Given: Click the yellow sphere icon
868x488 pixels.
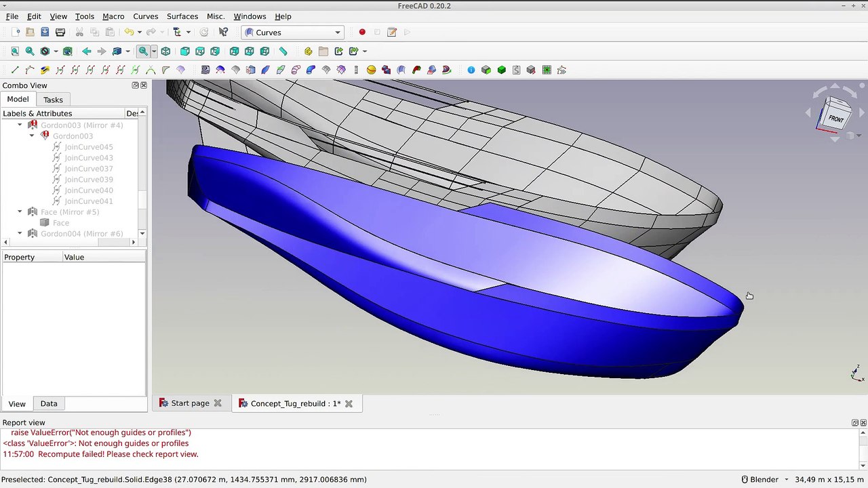Looking at the screenshot, I should [x=371, y=70].
